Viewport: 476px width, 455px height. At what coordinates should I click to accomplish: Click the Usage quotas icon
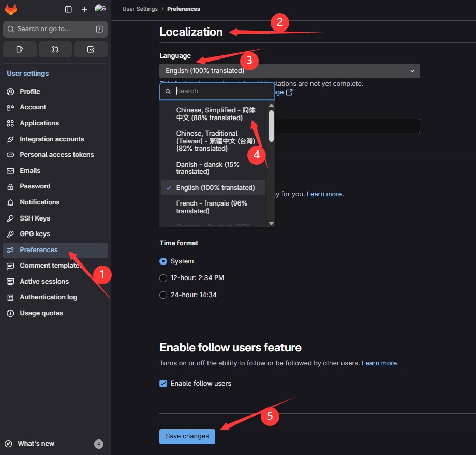(x=10, y=313)
